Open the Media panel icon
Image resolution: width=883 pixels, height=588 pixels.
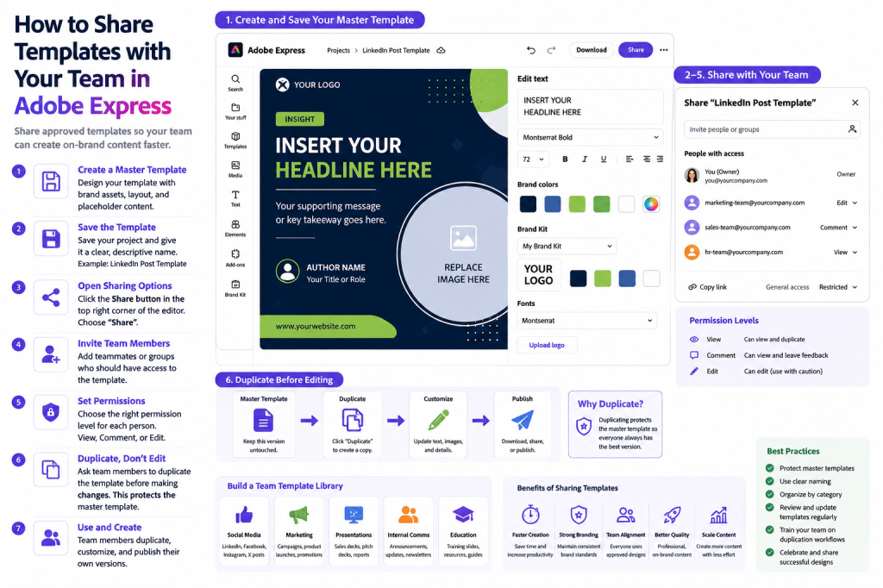[x=235, y=169]
